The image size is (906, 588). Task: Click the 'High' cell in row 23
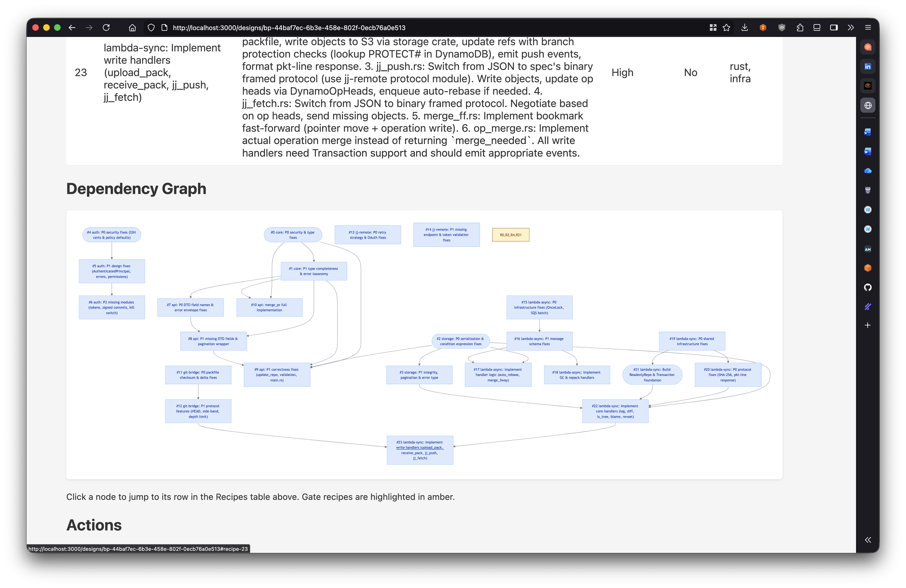622,72
